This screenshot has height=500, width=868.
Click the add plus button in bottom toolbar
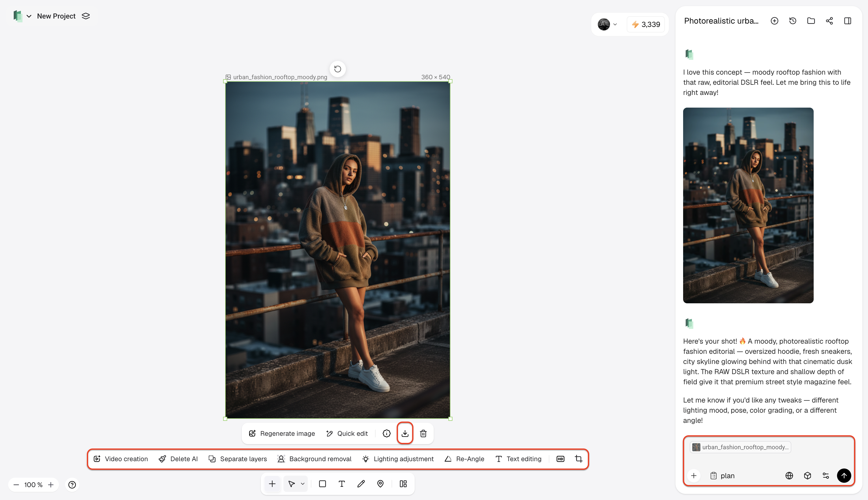(x=272, y=484)
